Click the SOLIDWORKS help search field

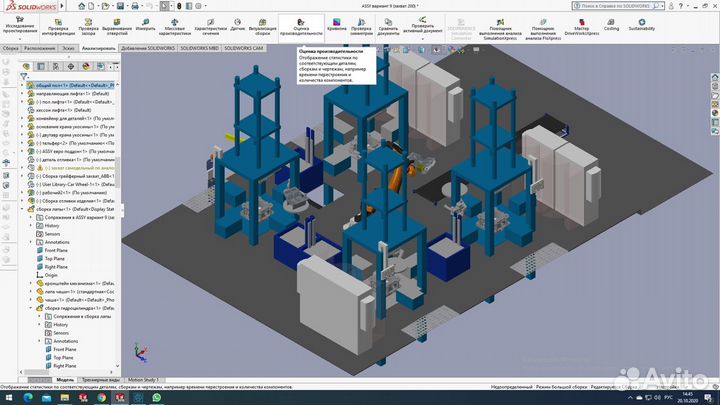[x=618, y=6]
